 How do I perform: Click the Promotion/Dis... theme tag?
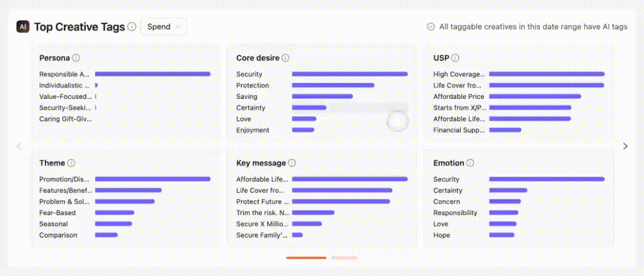(x=64, y=179)
